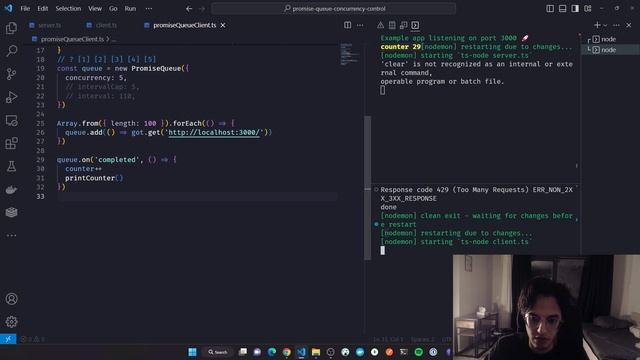This screenshot has height=360, width=640.
Task: Open the Extensions view
Action: click(x=11, y=143)
